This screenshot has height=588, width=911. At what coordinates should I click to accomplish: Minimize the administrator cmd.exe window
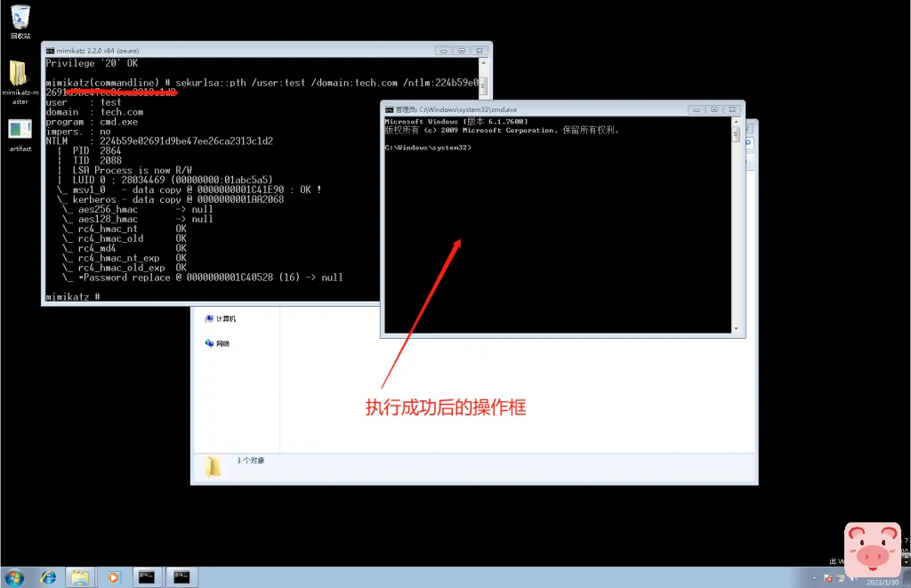696,109
